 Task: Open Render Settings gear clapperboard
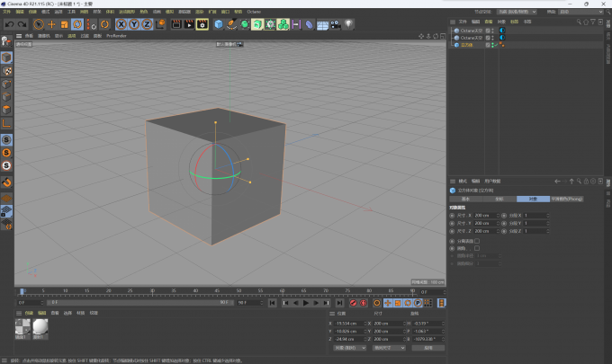[202, 24]
